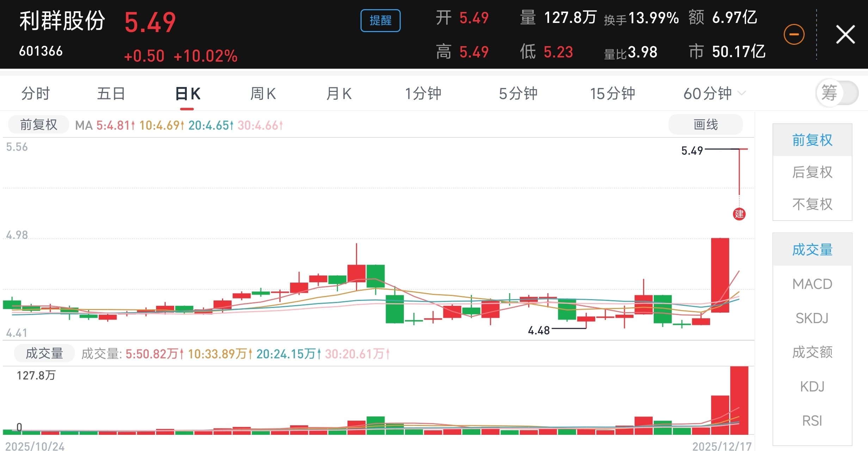The width and height of the screenshot is (868, 451).
Task: Click the orange minus remove-from-watchlist icon
Action: click(794, 35)
